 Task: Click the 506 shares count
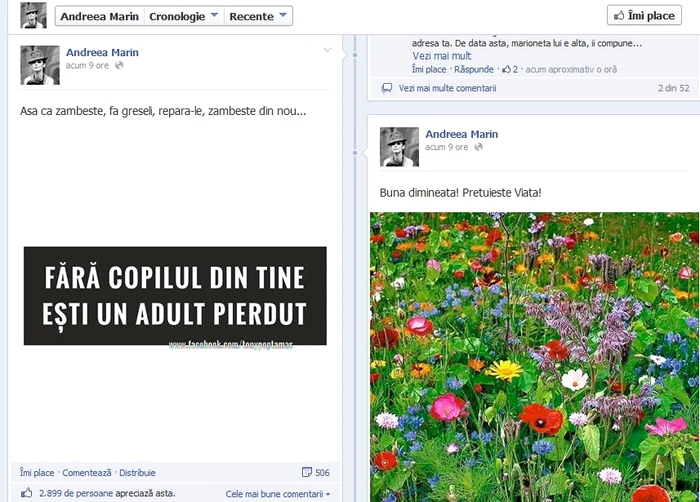click(x=322, y=473)
